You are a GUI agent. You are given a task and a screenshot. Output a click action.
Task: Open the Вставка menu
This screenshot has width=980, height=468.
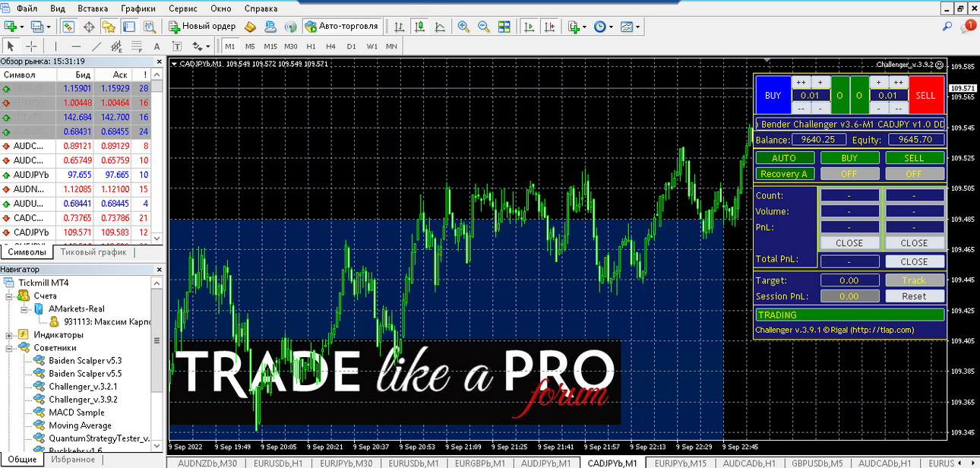(93, 8)
